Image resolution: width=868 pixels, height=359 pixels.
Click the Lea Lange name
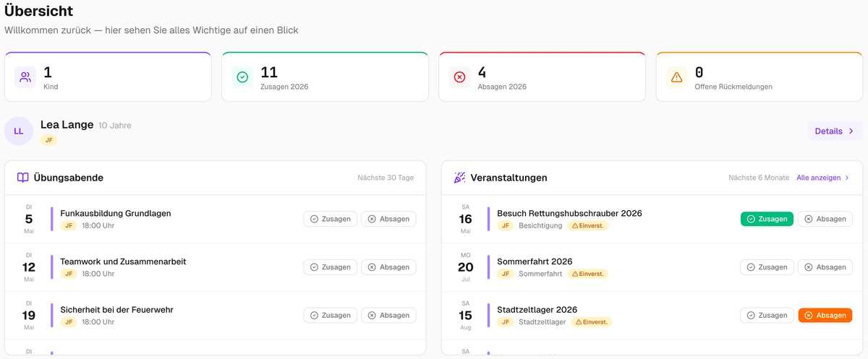coord(67,124)
